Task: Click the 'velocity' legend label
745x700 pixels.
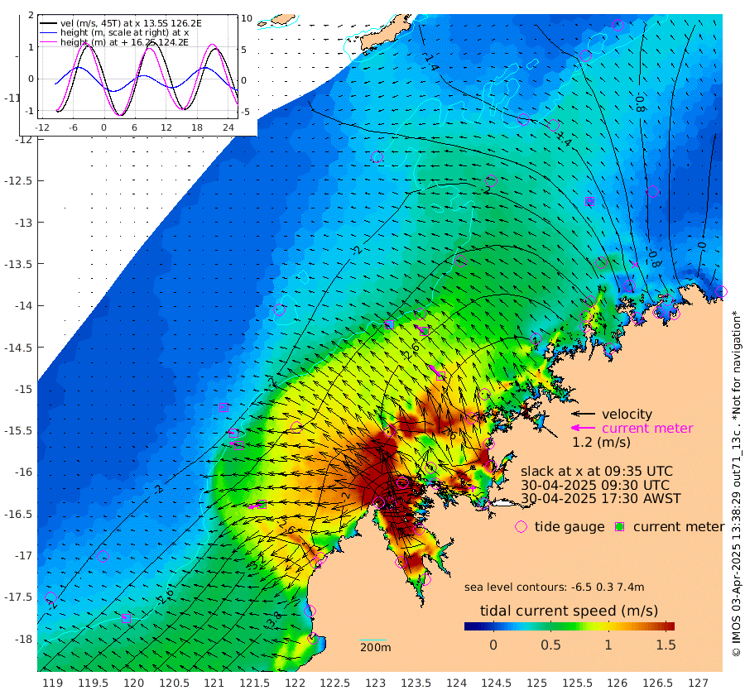Action: (x=627, y=414)
